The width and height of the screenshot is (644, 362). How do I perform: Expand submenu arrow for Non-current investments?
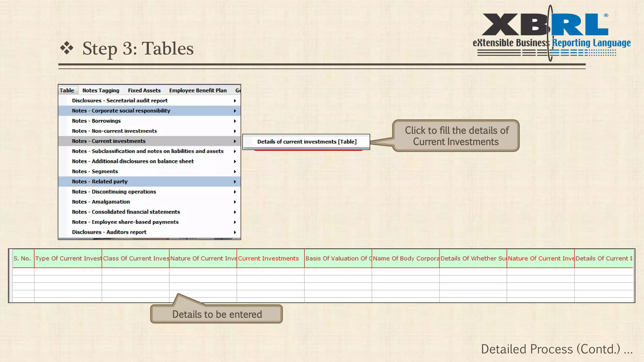235,131
